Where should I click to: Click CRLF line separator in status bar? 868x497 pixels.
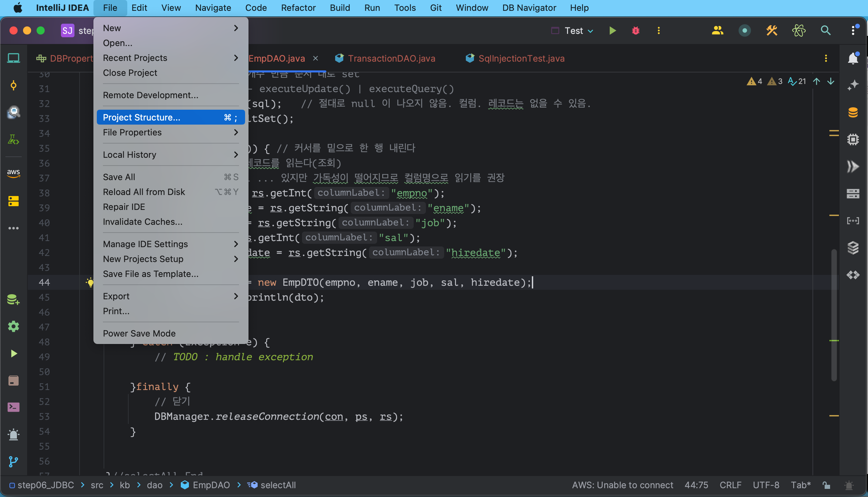click(730, 485)
